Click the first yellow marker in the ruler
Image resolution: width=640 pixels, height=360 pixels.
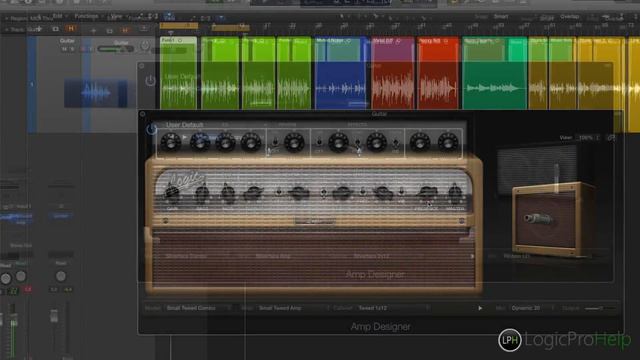pyautogui.click(x=179, y=26)
